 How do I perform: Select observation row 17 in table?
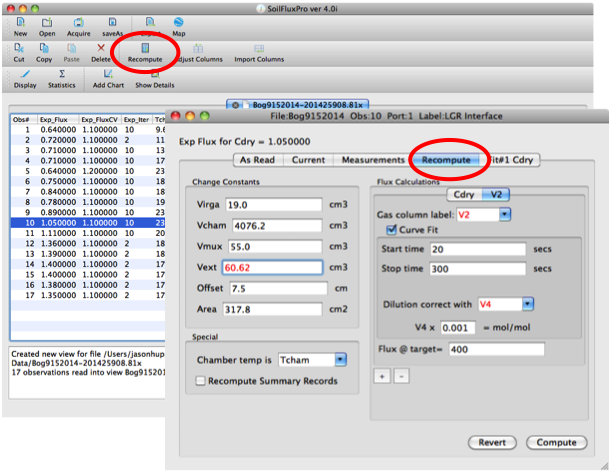click(x=88, y=295)
